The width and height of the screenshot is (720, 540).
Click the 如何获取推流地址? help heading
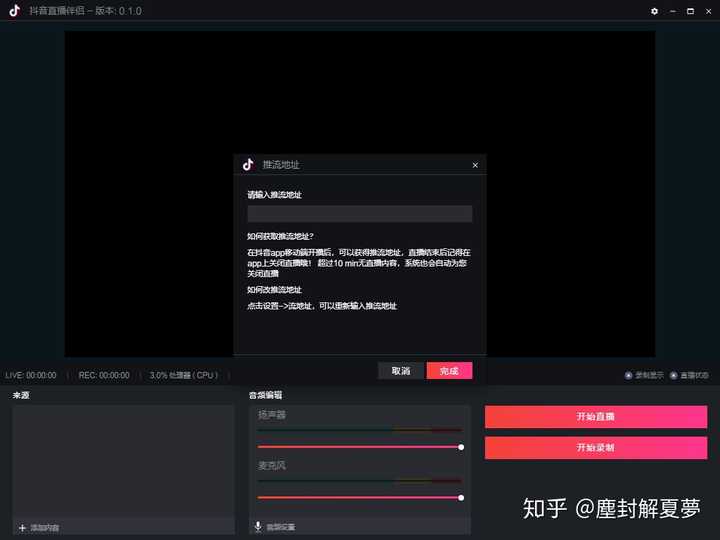[280, 236]
